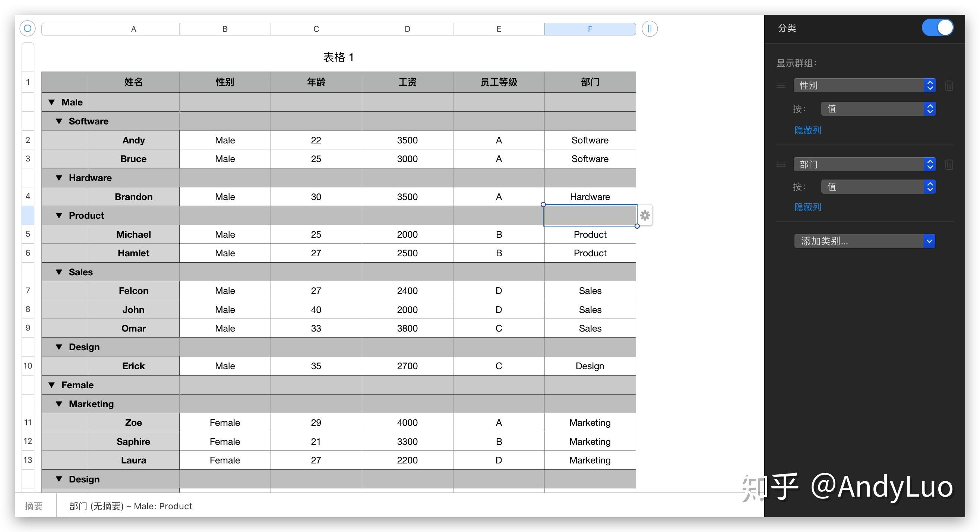Select Omar's salary cell 3800
This screenshot has height=532, width=980.
click(x=407, y=329)
